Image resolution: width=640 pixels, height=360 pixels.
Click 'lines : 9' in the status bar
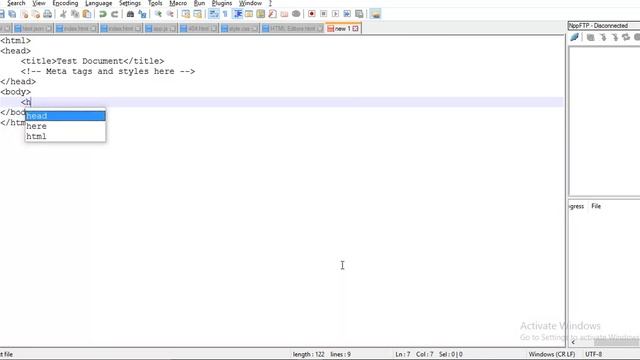point(340,354)
